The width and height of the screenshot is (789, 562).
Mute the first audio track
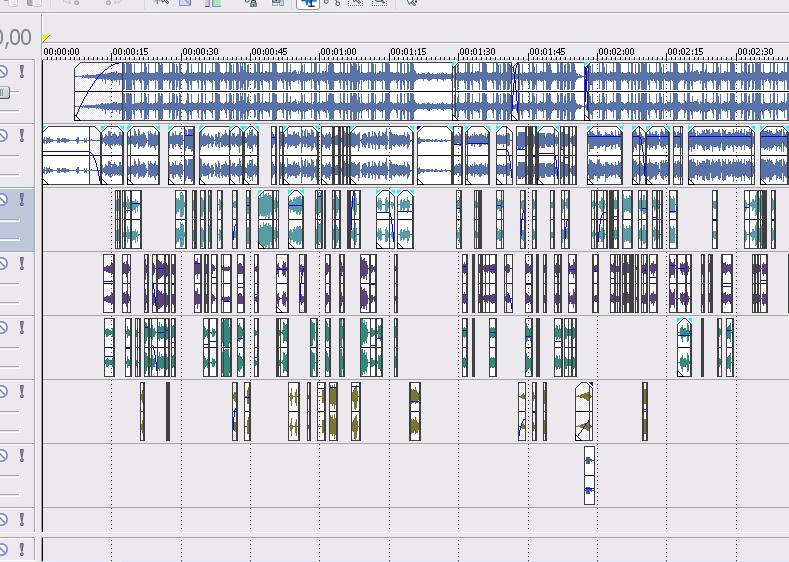click(4, 72)
